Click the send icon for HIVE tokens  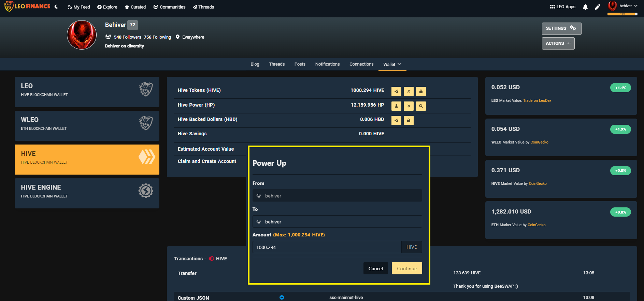click(x=396, y=91)
